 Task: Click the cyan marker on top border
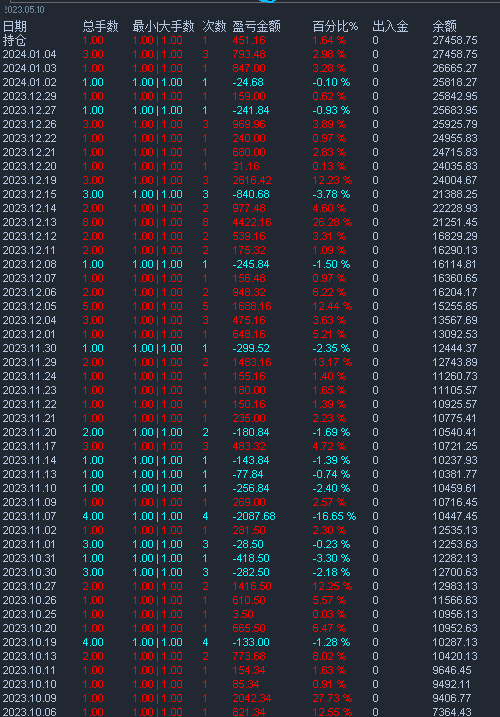pos(268,1)
